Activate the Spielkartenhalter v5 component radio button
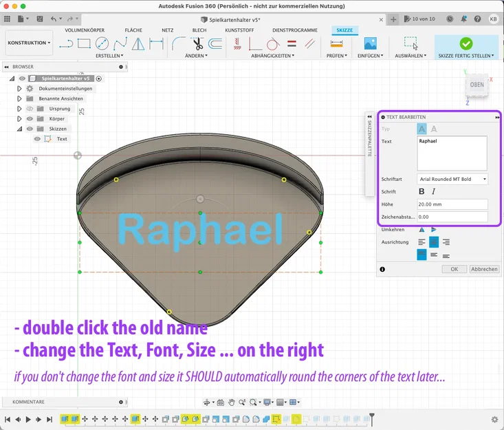The height and width of the screenshot is (430, 504). tap(99, 78)
